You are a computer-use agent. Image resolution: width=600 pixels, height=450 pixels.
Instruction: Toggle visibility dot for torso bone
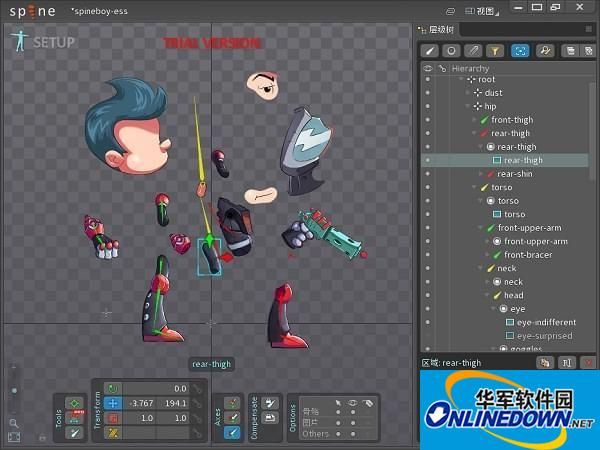coord(428,188)
